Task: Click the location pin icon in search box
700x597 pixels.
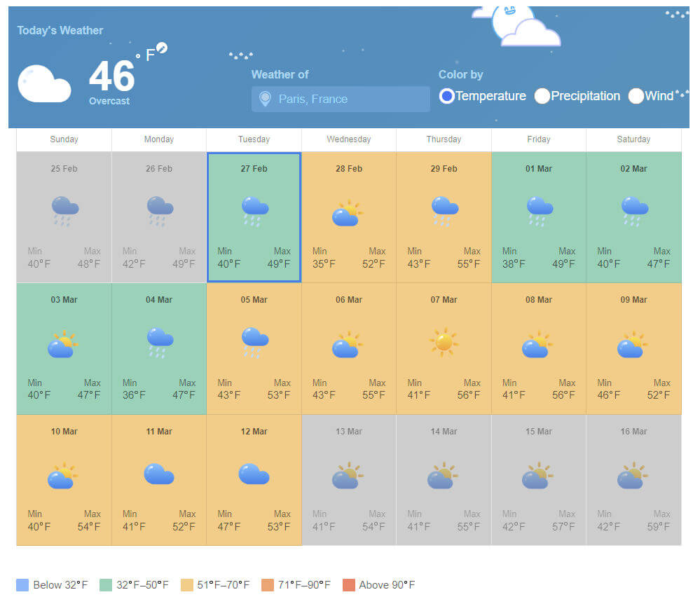Action: click(264, 99)
